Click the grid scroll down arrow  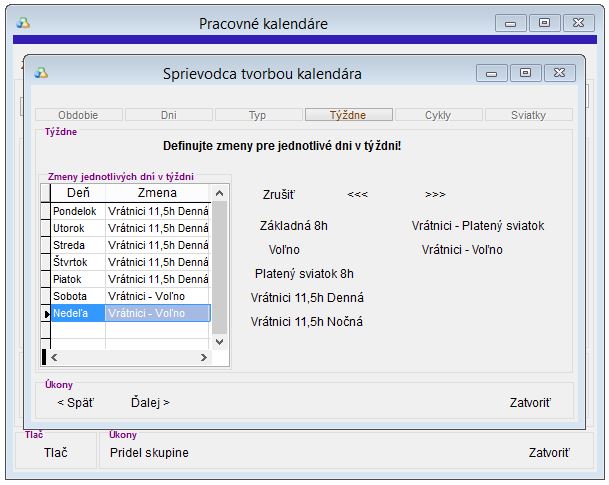click(x=219, y=342)
